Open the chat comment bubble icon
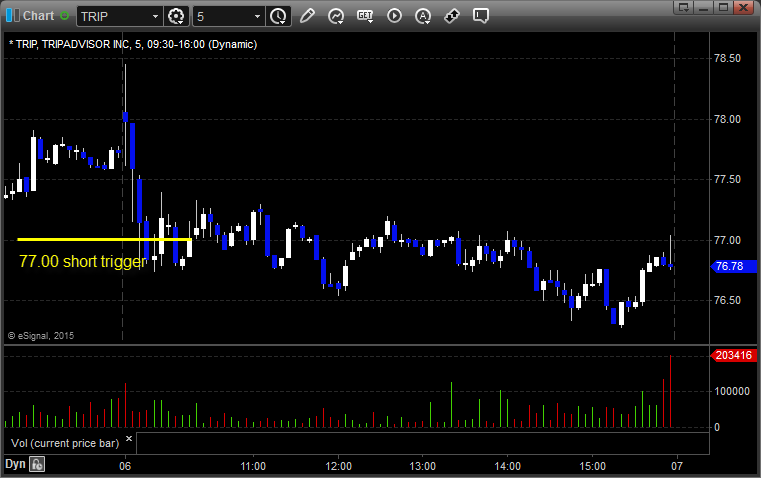Screen dimensions: 761x478 click(481, 16)
